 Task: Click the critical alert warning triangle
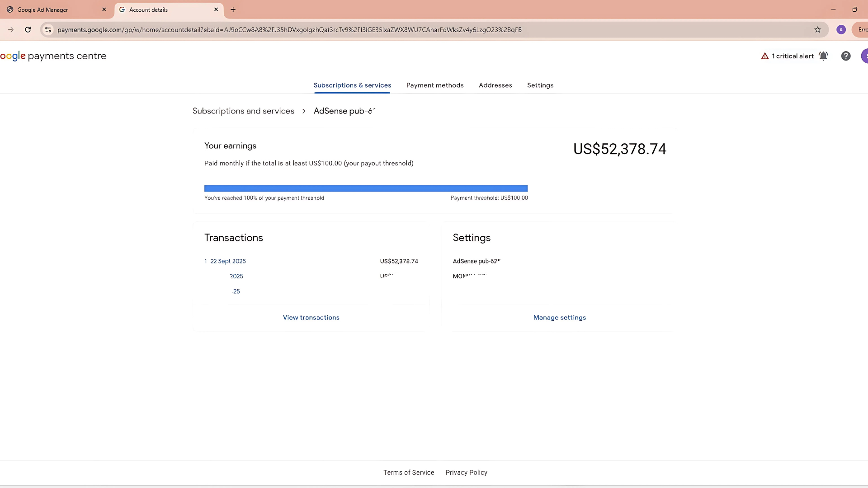[765, 56]
